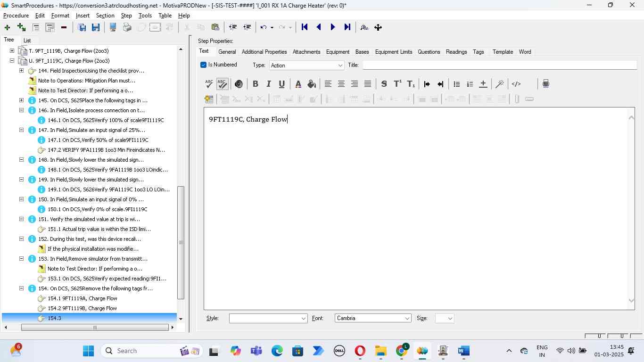Collapse step 154 On DCS S625Remove
644x362 pixels.
point(21,288)
